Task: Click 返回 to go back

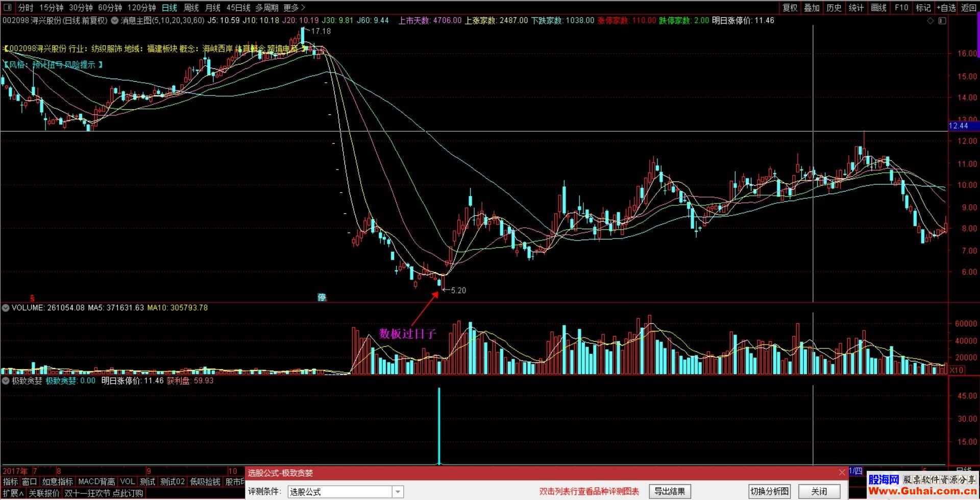Action: pos(969,8)
